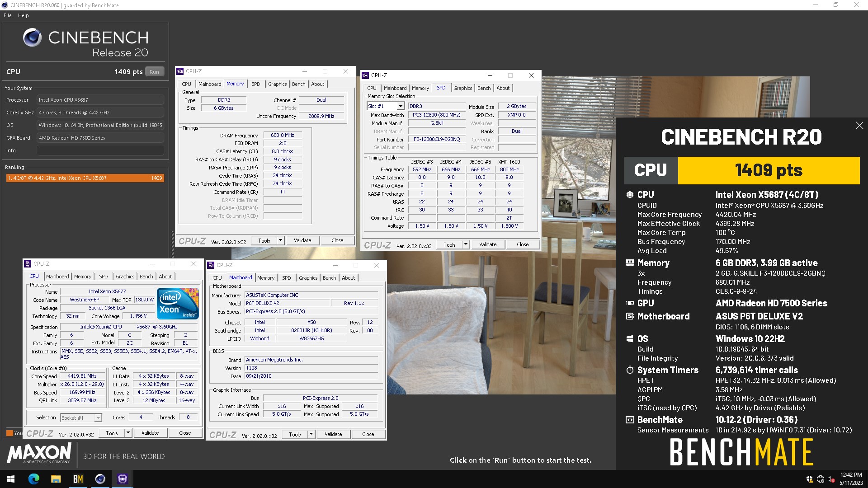This screenshot has height=488, width=868.
Task: Click DRAM Frequency value 680.0 MHz
Action: coord(283,135)
